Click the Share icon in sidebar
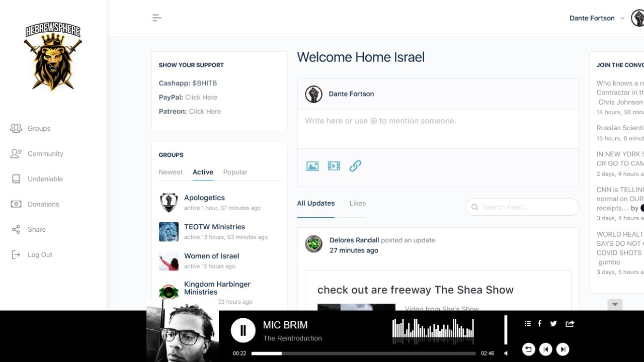Image resolution: width=644 pixels, height=362 pixels. pos(16,229)
